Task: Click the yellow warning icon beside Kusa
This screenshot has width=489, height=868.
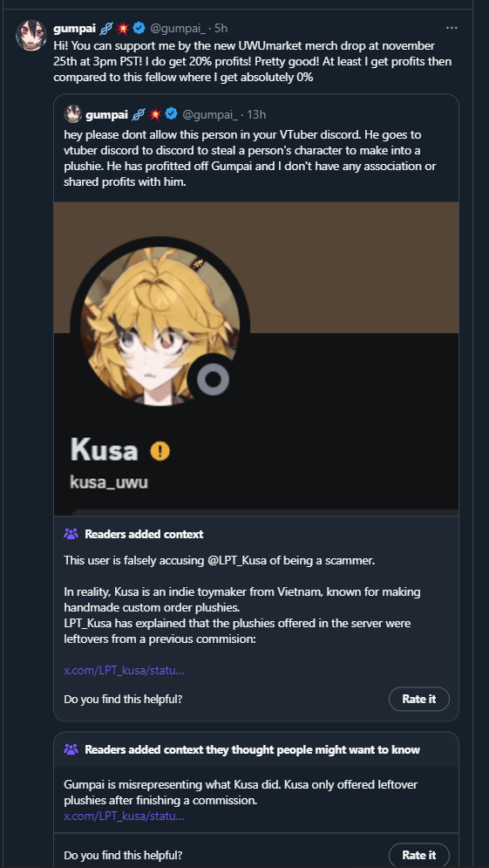Action: (160, 451)
